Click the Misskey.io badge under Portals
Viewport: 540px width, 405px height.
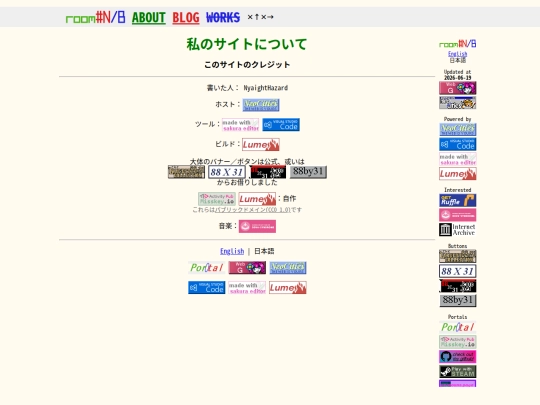[458, 342]
